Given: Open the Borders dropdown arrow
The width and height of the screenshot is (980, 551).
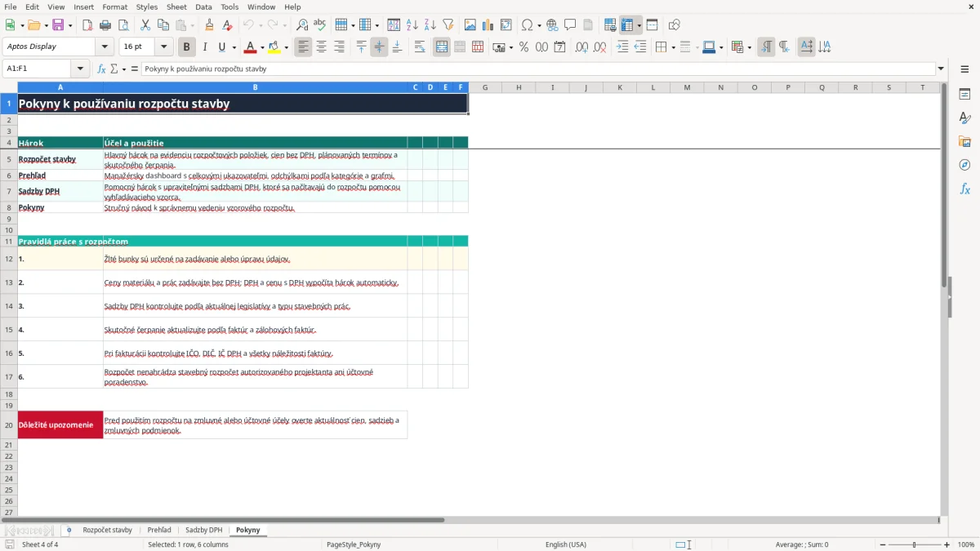Looking at the screenshot, I should (x=672, y=47).
